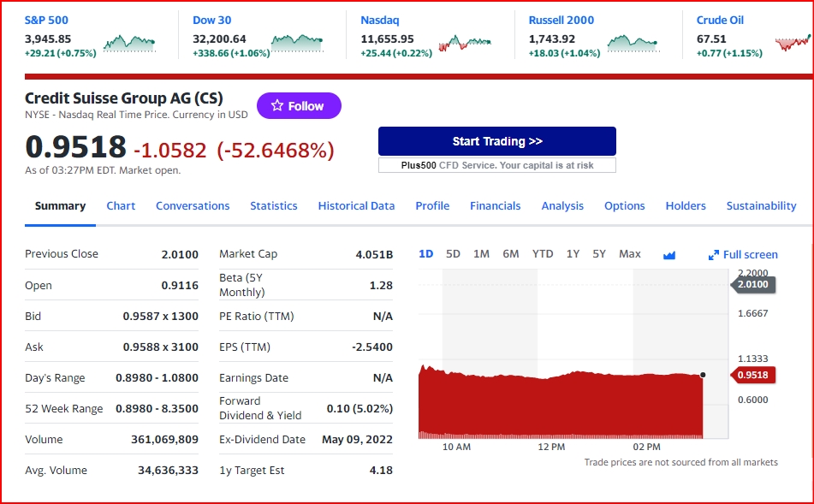Click the star icon in Follow button
The image size is (814, 504).
coord(277,105)
